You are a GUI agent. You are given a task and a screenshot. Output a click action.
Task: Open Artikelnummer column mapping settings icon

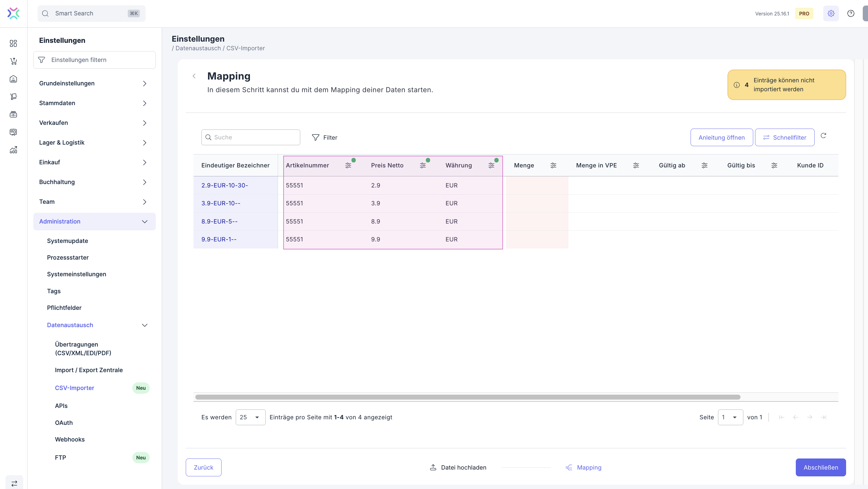348,165
